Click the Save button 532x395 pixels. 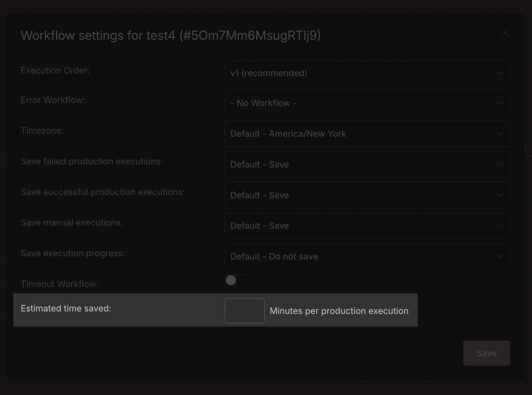click(x=486, y=353)
